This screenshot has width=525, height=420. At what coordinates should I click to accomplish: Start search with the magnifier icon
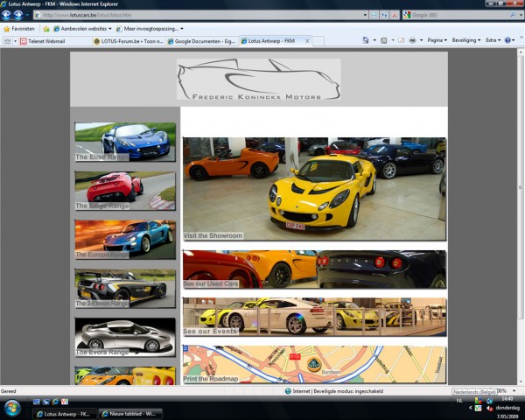pos(513,15)
